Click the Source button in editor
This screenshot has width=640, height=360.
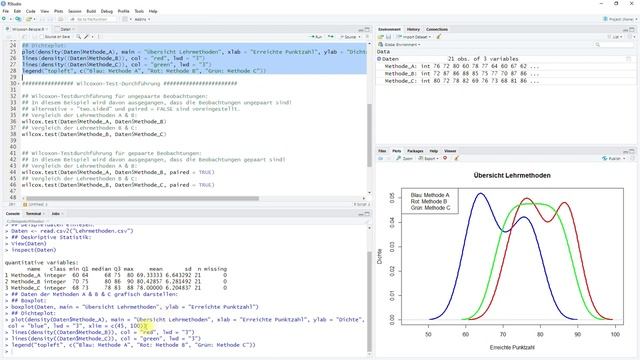pos(348,37)
